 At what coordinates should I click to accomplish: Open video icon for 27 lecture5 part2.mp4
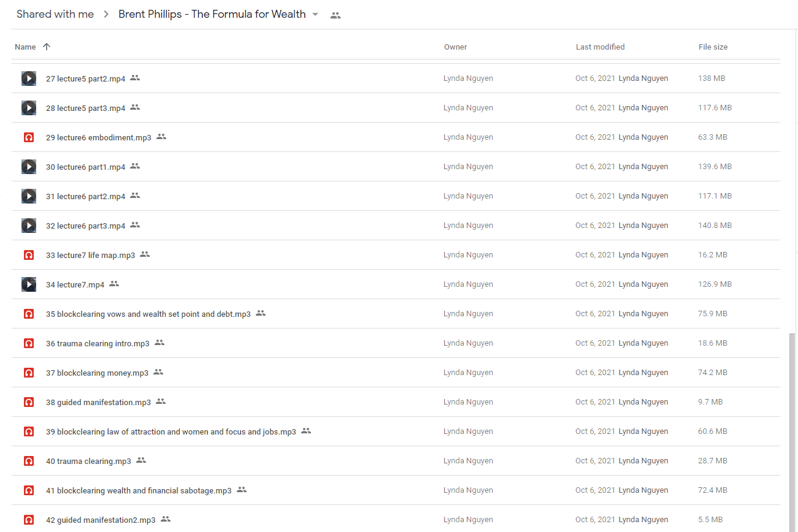coord(29,78)
